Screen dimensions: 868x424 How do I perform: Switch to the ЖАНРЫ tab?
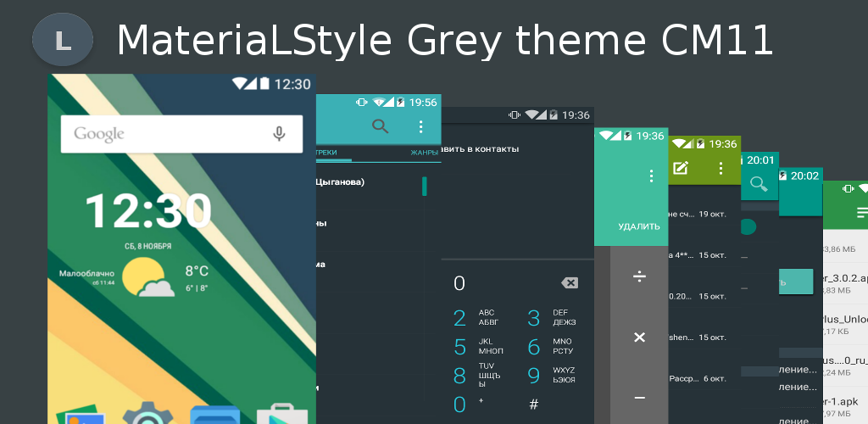pyautogui.click(x=424, y=153)
